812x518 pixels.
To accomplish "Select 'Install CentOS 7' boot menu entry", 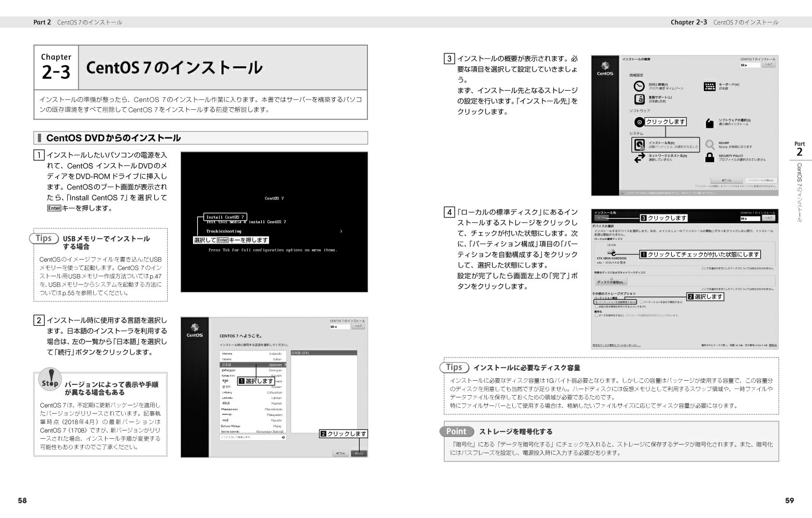I will [x=225, y=217].
